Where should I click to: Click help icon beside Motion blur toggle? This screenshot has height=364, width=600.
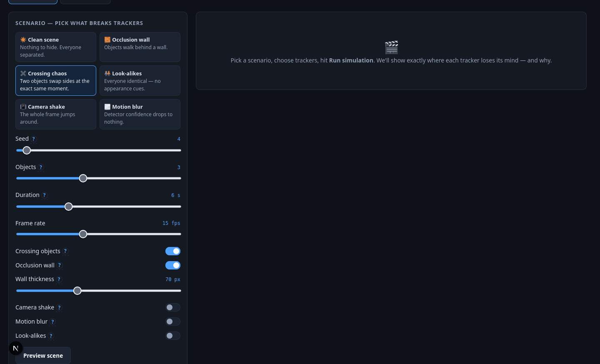(x=52, y=322)
